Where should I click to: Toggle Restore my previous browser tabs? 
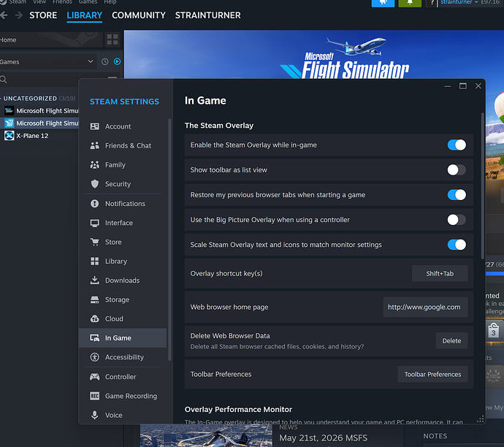coord(457,195)
